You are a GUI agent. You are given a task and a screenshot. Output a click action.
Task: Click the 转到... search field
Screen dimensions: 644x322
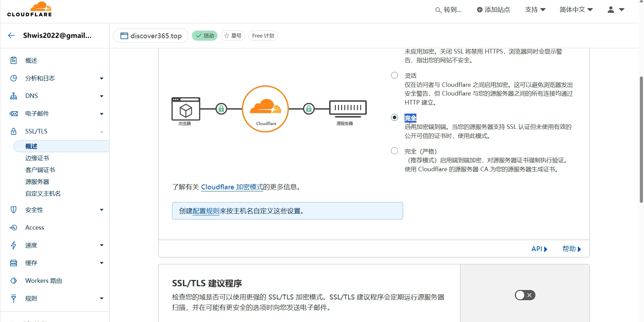coord(448,10)
